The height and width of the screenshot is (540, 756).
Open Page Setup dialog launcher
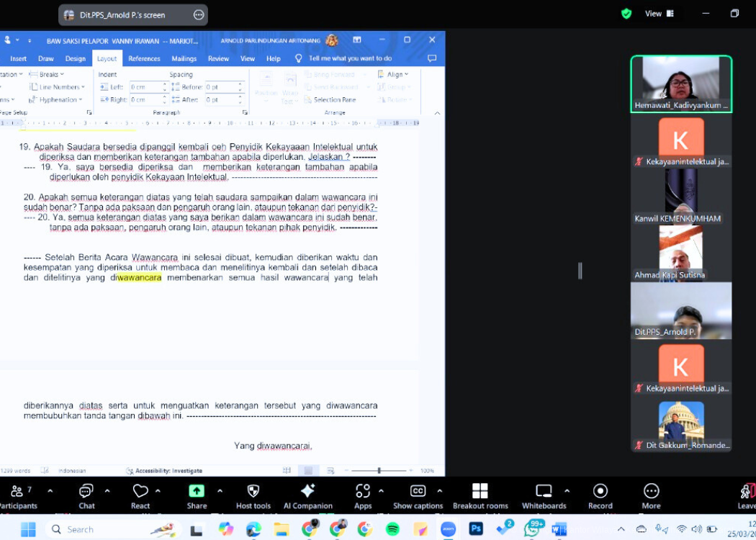point(89,112)
